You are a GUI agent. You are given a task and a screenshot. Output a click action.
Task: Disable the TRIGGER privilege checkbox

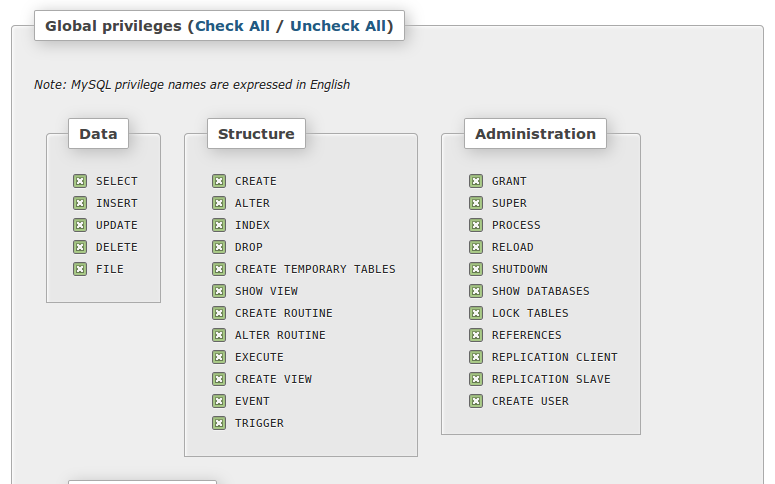(x=219, y=423)
